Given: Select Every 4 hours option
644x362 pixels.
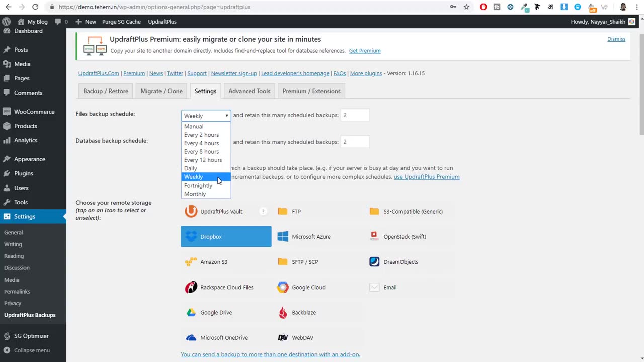Looking at the screenshot, I should tap(206, 143).
